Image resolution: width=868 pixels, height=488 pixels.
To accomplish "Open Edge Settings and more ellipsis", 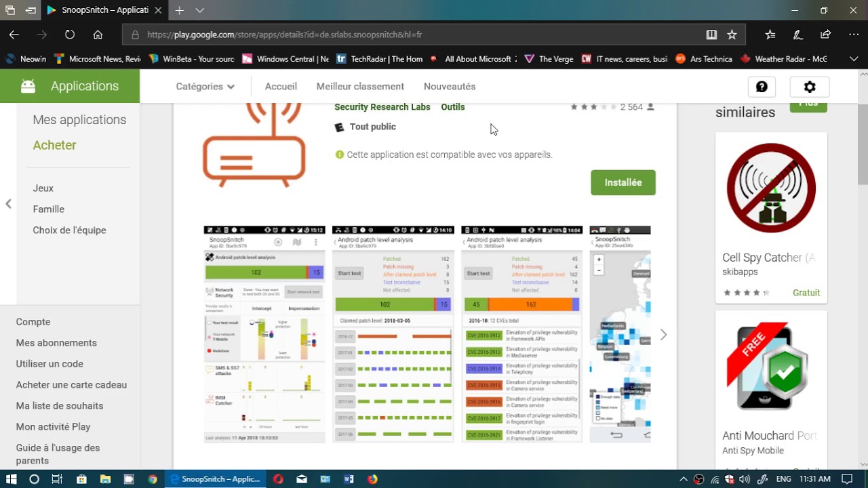I will pyautogui.click(x=854, y=35).
